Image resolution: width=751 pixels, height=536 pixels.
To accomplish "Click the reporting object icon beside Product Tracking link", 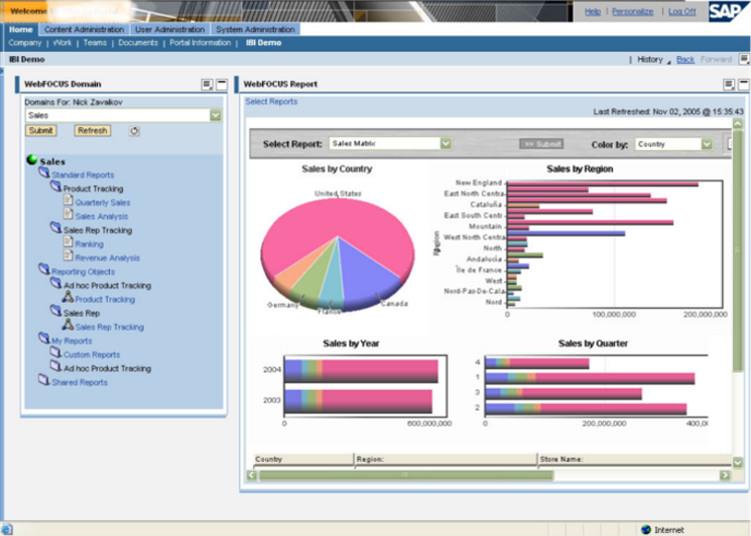I will point(68,297).
